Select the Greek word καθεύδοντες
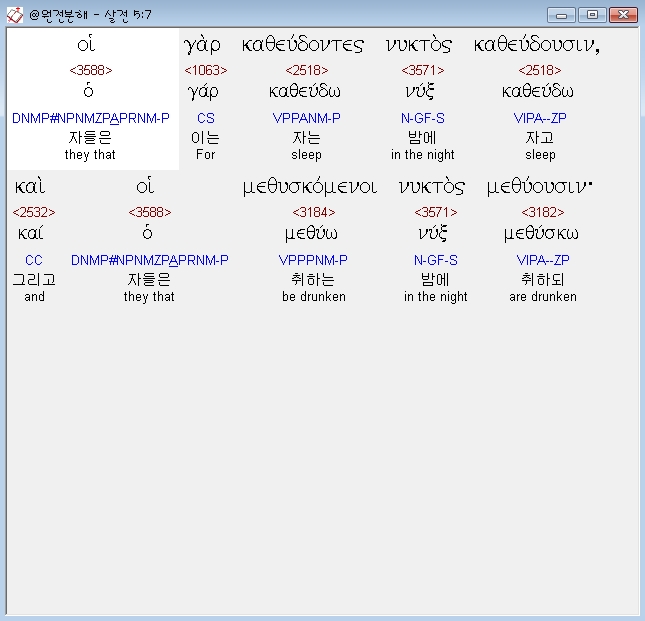This screenshot has width=645, height=621. click(303, 44)
